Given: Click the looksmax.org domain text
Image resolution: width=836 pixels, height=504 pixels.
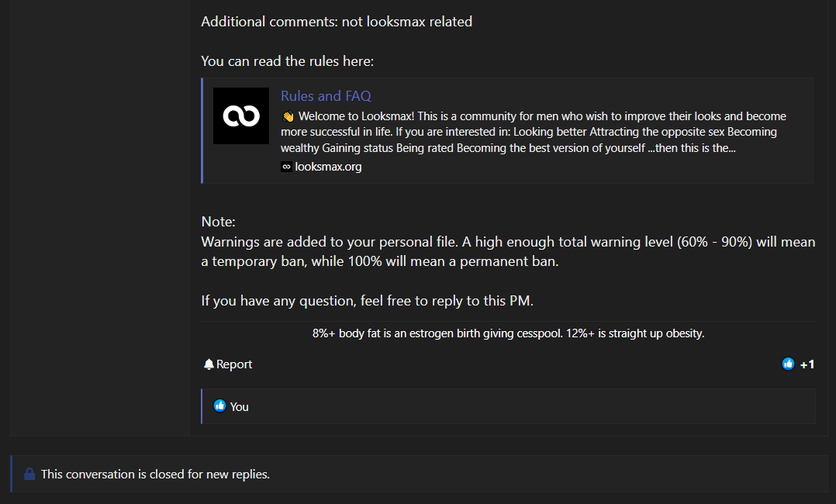Looking at the screenshot, I should pos(328,167).
